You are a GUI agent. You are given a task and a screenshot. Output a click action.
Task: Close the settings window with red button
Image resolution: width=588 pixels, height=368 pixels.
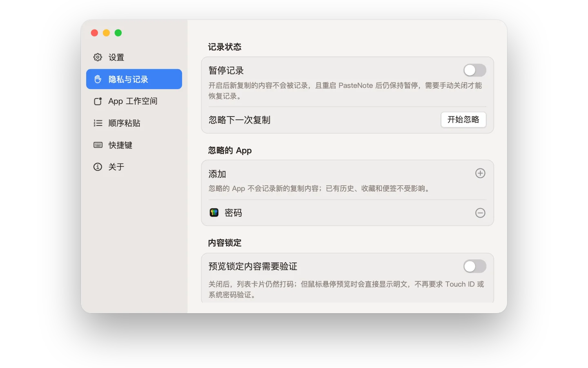point(94,33)
